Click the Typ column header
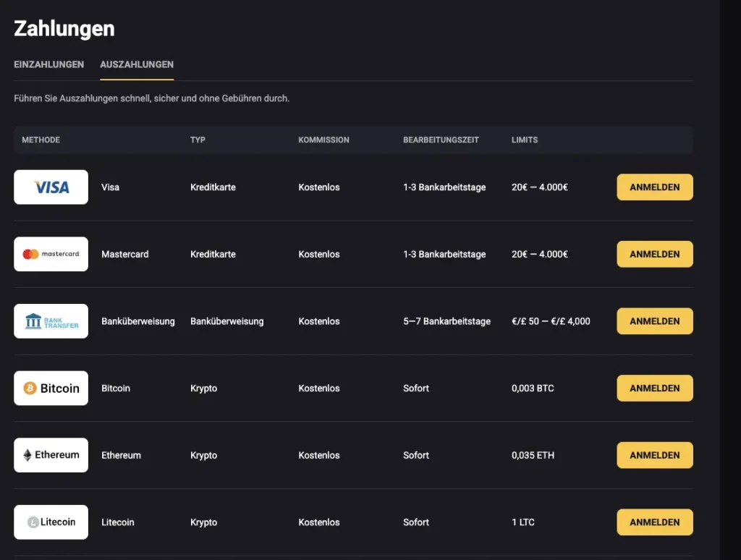Screen dimensions: 741x560 click(x=198, y=140)
